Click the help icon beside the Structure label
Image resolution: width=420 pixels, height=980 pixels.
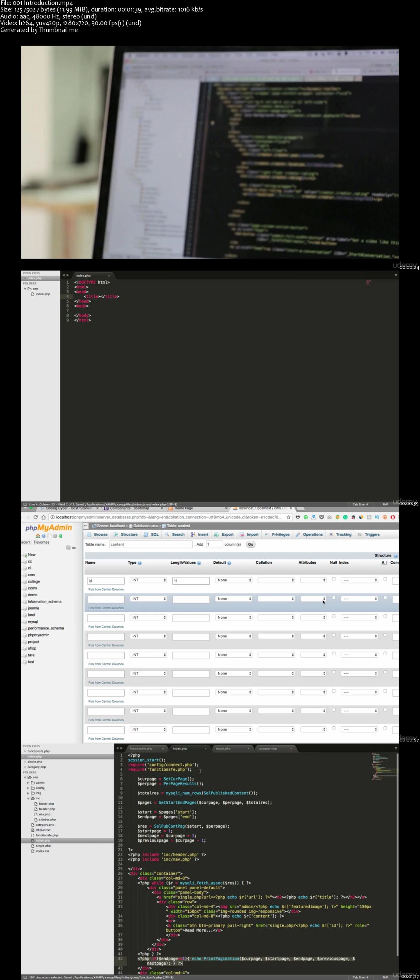[x=395, y=555]
